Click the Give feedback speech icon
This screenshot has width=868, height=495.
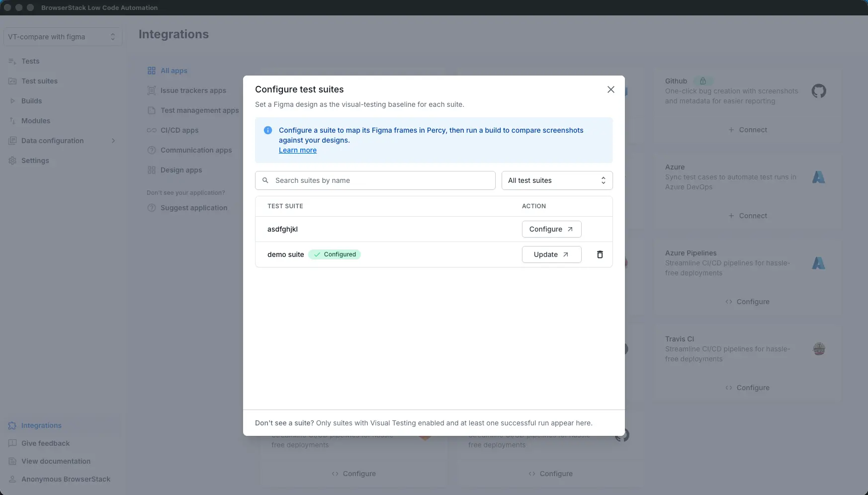pyautogui.click(x=12, y=443)
